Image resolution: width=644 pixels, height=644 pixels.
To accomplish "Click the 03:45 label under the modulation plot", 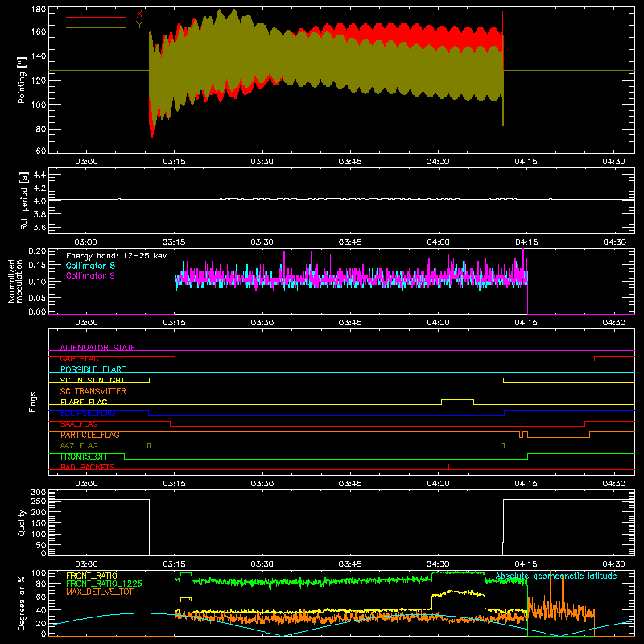I will coord(350,323).
